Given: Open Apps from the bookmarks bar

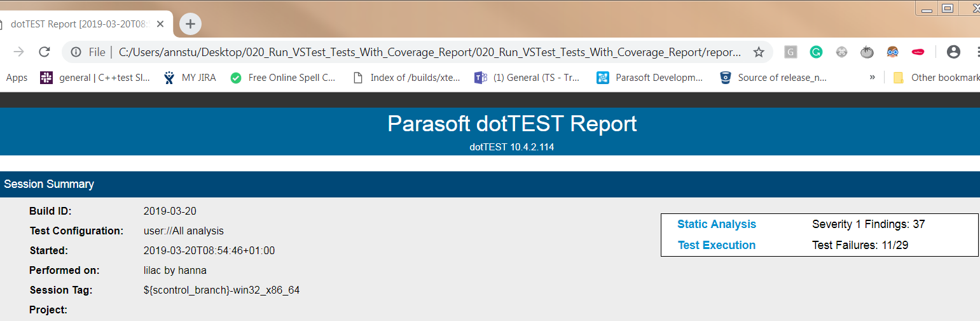Looking at the screenshot, I should click(x=17, y=78).
